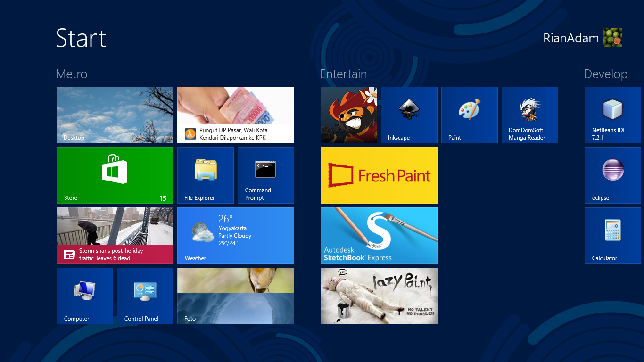Click the user avatar picture
Screen dimensions: 644x362
click(613, 38)
